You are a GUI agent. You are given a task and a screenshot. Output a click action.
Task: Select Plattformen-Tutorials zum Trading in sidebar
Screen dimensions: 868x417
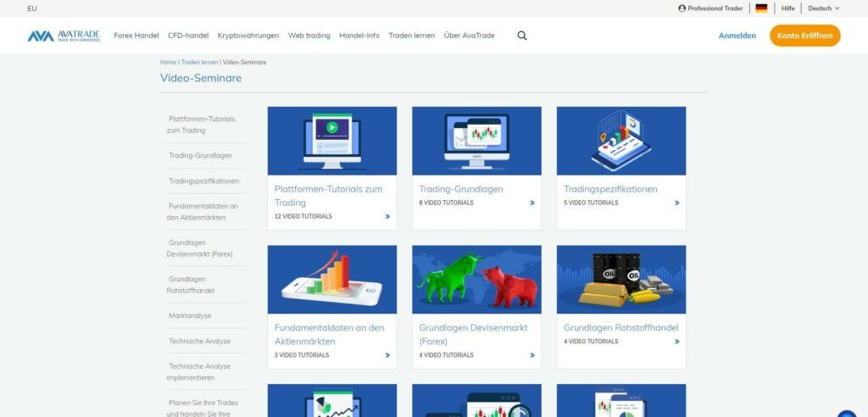tap(202, 125)
